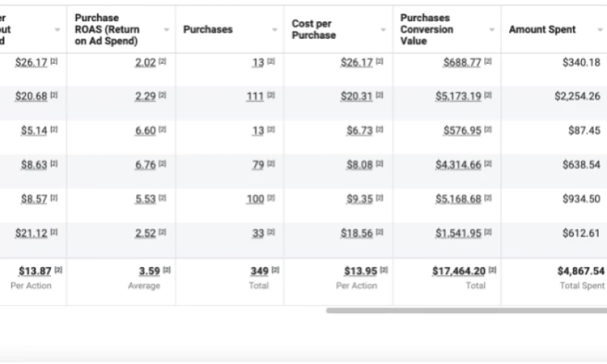Open Purchases Conversion Value column dropdown arrow

[492, 30]
